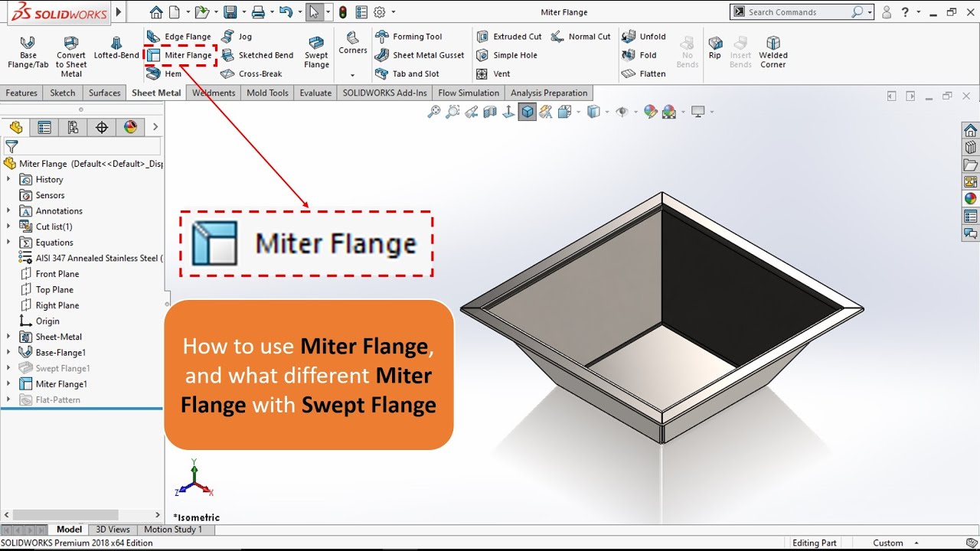This screenshot has height=551, width=980.
Task: Open the Options gear icon
Action: tap(380, 12)
